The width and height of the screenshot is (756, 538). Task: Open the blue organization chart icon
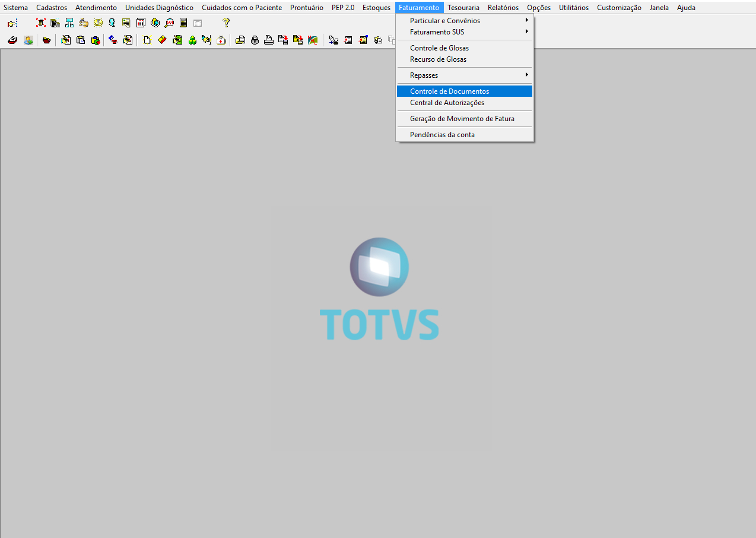tap(69, 23)
